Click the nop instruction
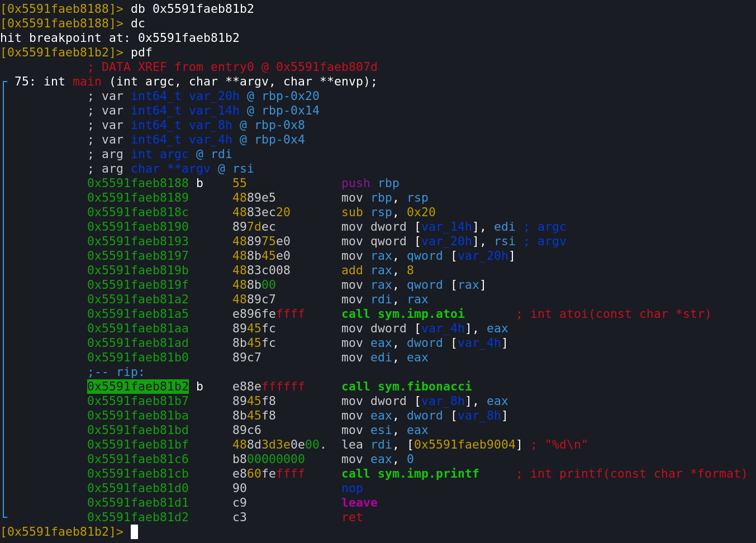Image resolution: width=756 pixels, height=543 pixels. click(352, 488)
